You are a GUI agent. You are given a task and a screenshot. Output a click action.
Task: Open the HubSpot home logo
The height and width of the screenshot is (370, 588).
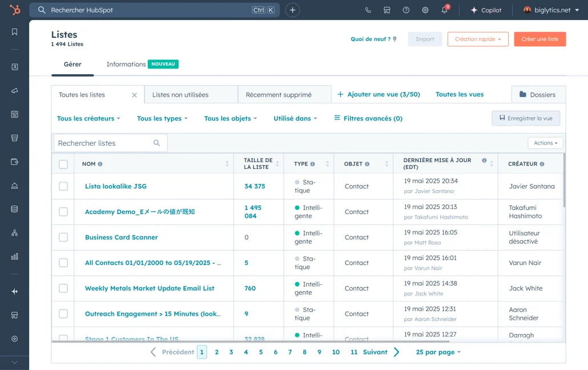pyautogui.click(x=15, y=10)
